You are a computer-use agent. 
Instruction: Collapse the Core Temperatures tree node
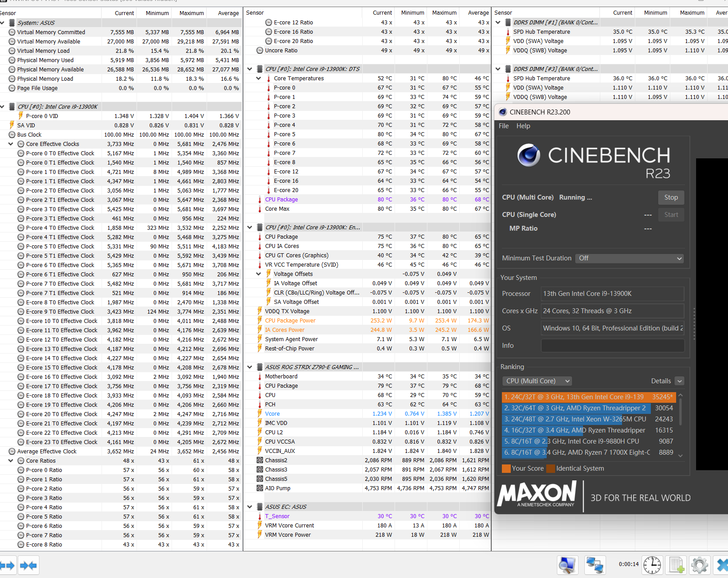pyautogui.click(x=258, y=79)
